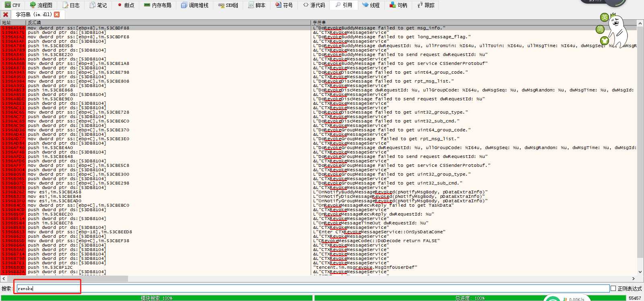This screenshot has width=644, height=301.
Task: Select 'DoRevokeGroupMessage failed to get uint64_group_code.' row
Action: (x=392, y=130)
